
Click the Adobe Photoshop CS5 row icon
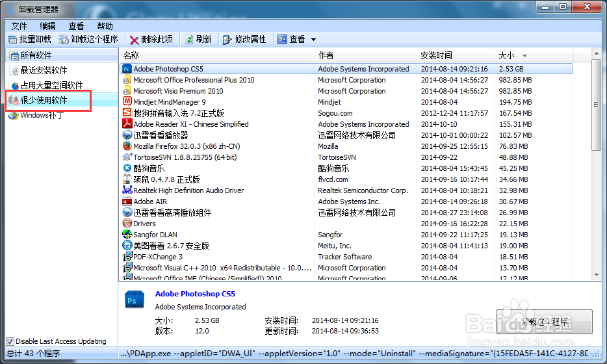[127, 69]
